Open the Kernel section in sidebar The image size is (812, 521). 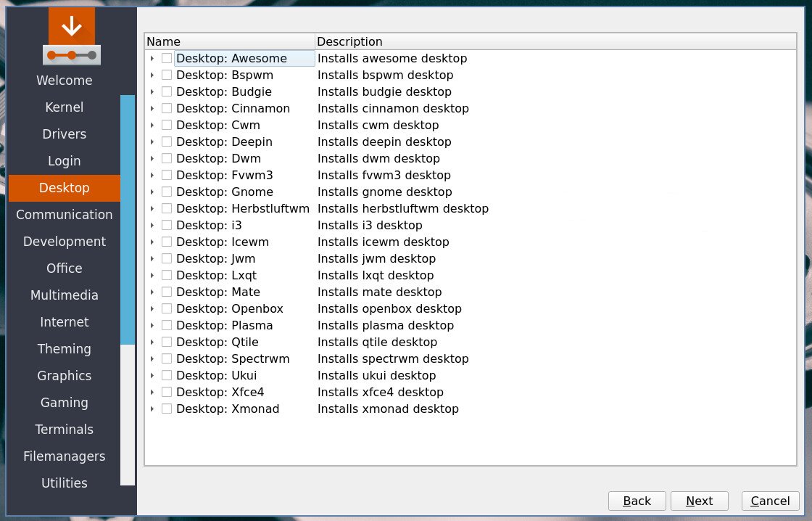click(x=64, y=107)
